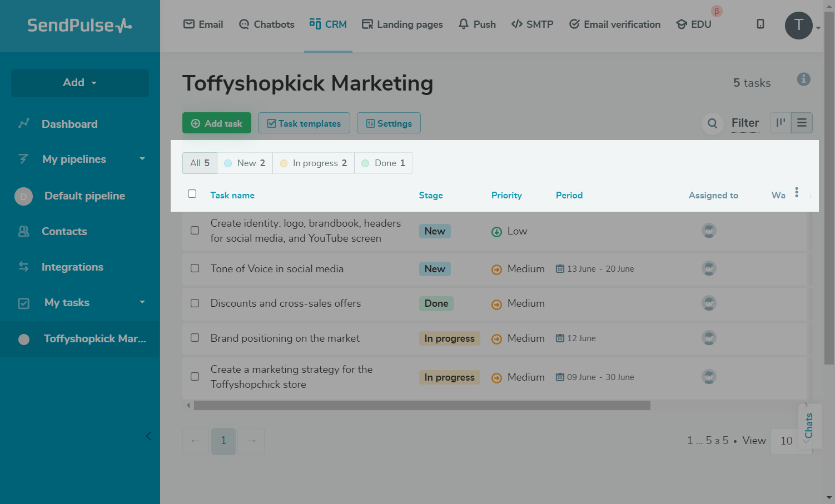Viewport: 835px width, 504px height.
Task: Open the SendPulse logo home link
Action: click(79, 25)
